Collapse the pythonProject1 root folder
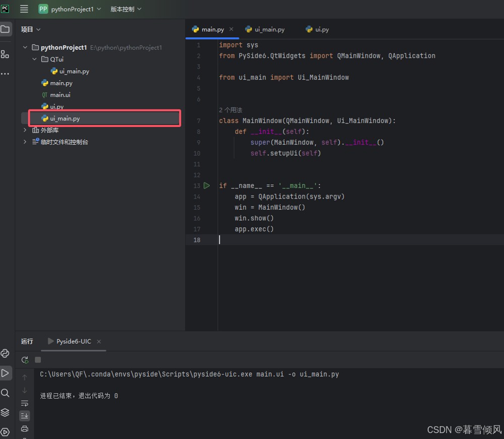The height and width of the screenshot is (439, 504). [x=25, y=47]
